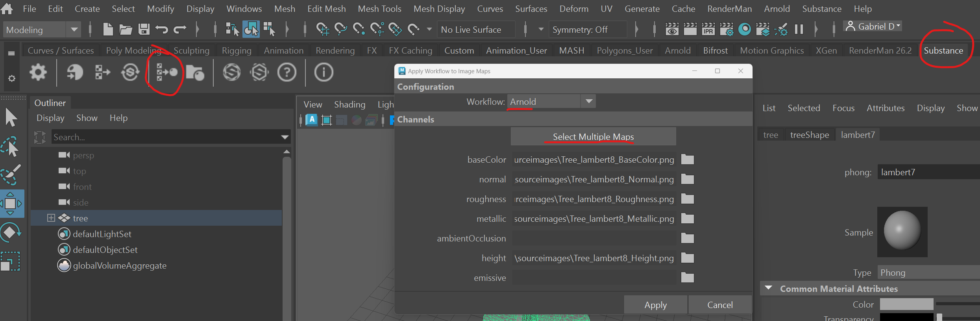Start IPR render from the toolbar
This screenshot has width=980, height=321.
pos(708,29)
